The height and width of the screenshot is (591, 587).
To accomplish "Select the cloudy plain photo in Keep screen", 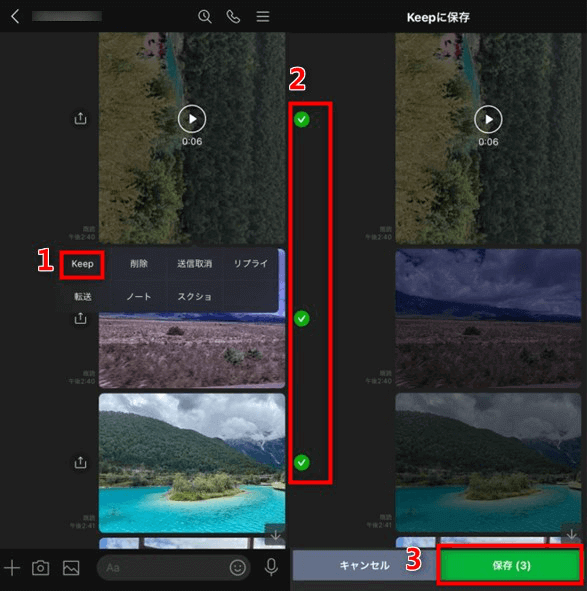I will pos(488,318).
